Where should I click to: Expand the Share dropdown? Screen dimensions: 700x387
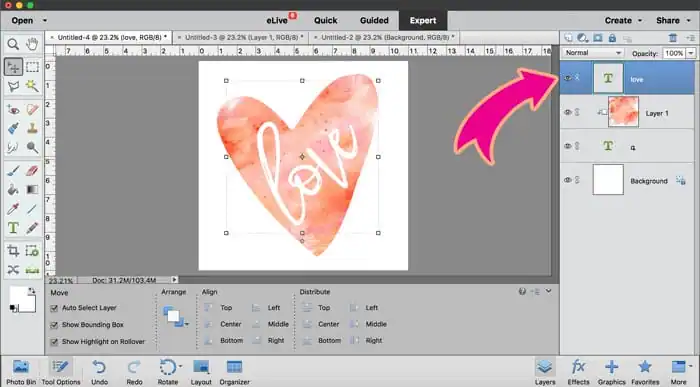coord(688,21)
